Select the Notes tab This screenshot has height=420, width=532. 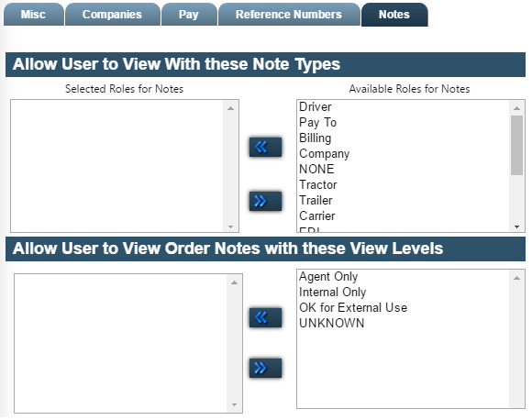click(x=394, y=15)
